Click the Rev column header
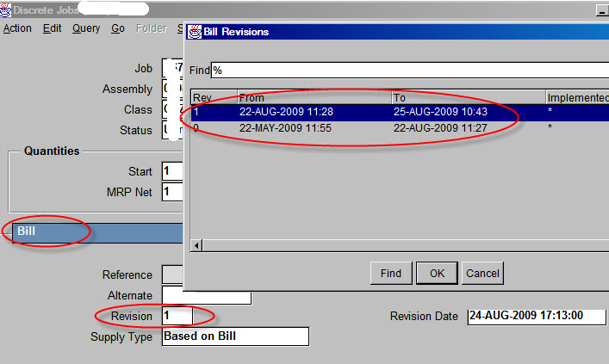Image resolution: width=609 pixels, height=364 pixels. [x=214, y=97]
